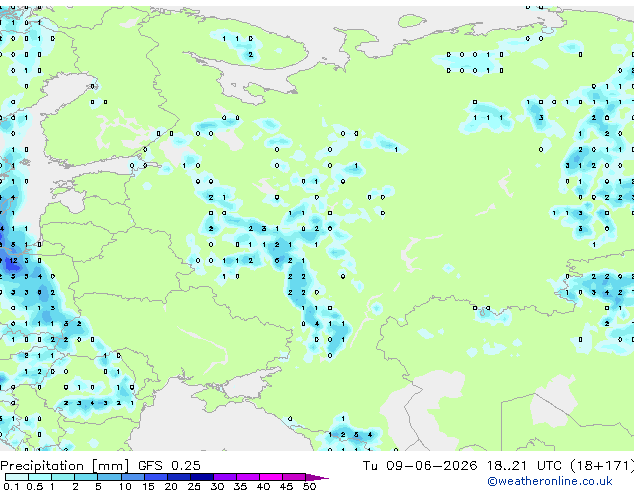Click the legend label '30'

217,486
